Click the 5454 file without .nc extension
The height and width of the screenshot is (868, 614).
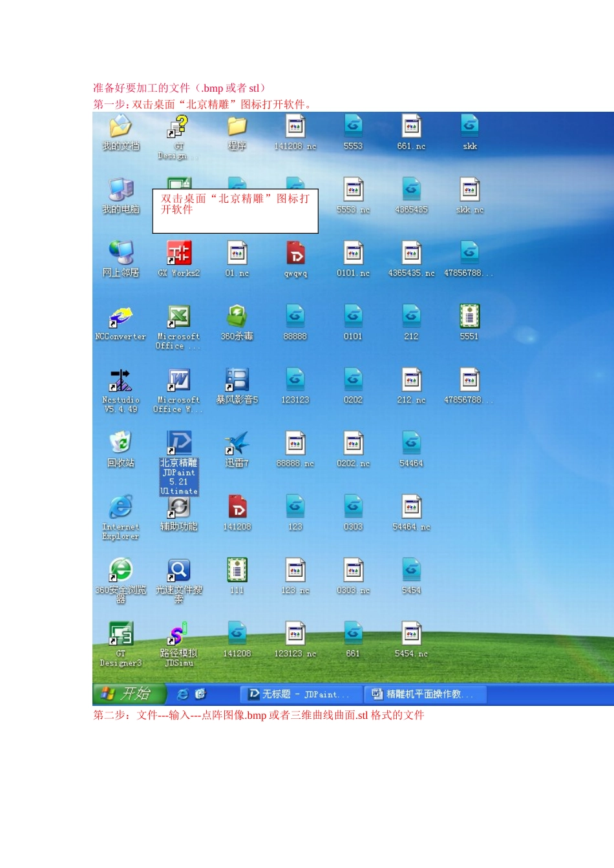[x=411, y=575]
